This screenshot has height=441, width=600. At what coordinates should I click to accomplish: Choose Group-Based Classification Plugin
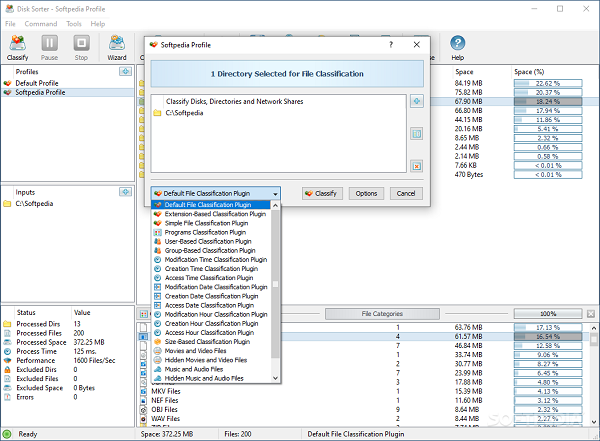point(211,251)
